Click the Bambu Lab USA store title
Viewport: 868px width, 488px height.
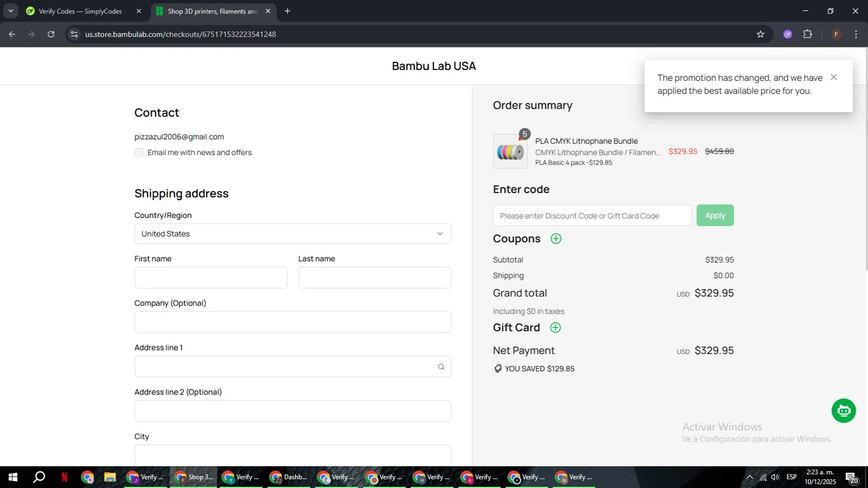pos(434,66)
